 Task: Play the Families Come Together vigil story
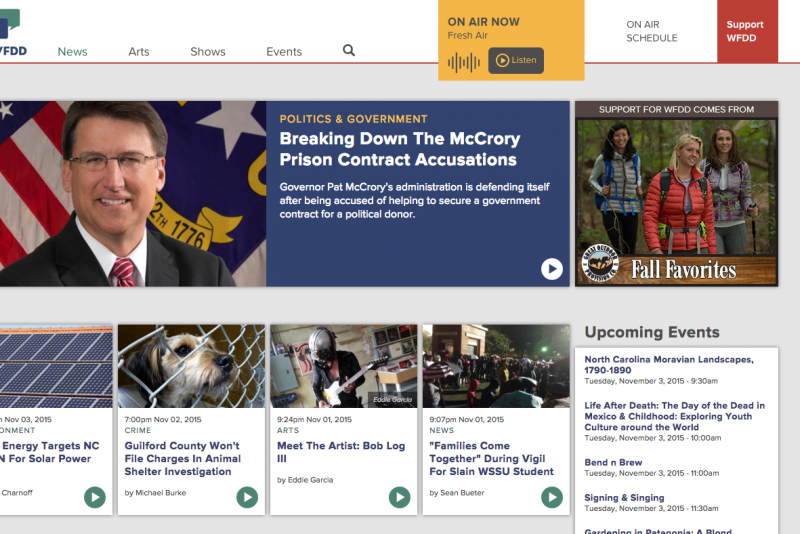tap(552, 497)
